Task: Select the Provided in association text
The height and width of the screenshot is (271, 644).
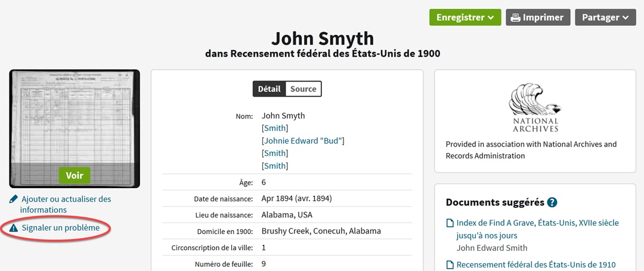Action: [x=531, y=150]
